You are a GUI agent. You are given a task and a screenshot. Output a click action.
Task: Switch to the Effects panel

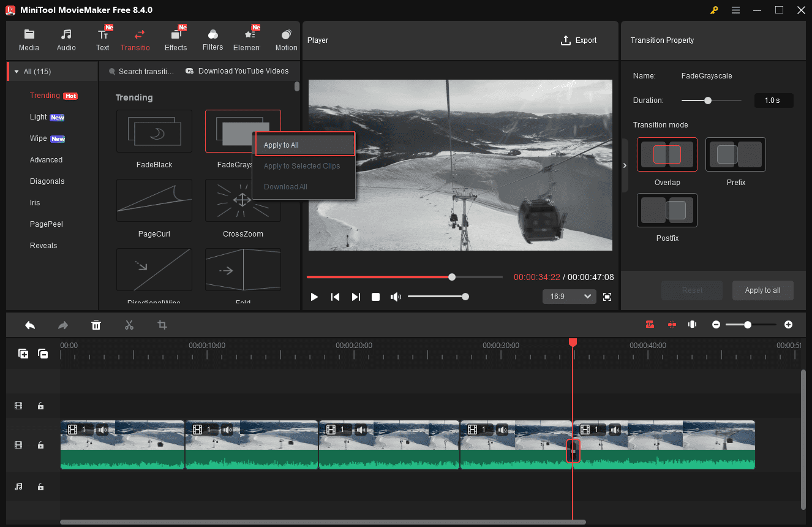click(x=176, y=38)
